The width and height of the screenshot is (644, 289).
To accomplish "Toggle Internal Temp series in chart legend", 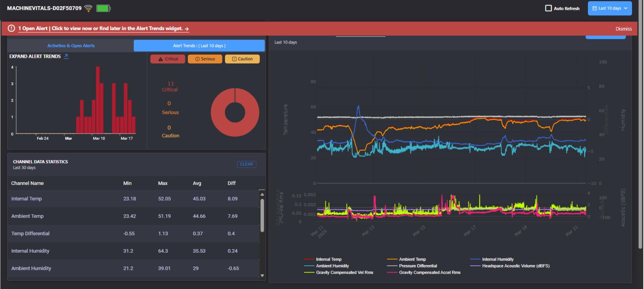I will click(329, 259).
